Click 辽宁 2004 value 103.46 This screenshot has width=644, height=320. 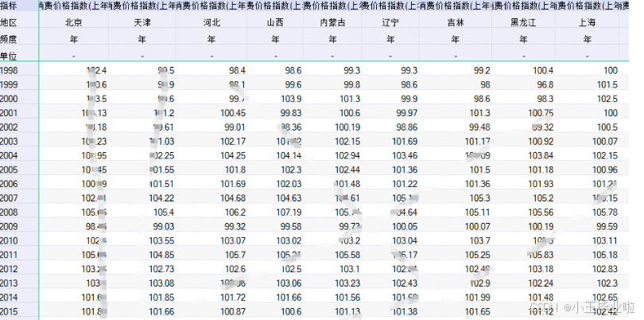coord(405,155)
